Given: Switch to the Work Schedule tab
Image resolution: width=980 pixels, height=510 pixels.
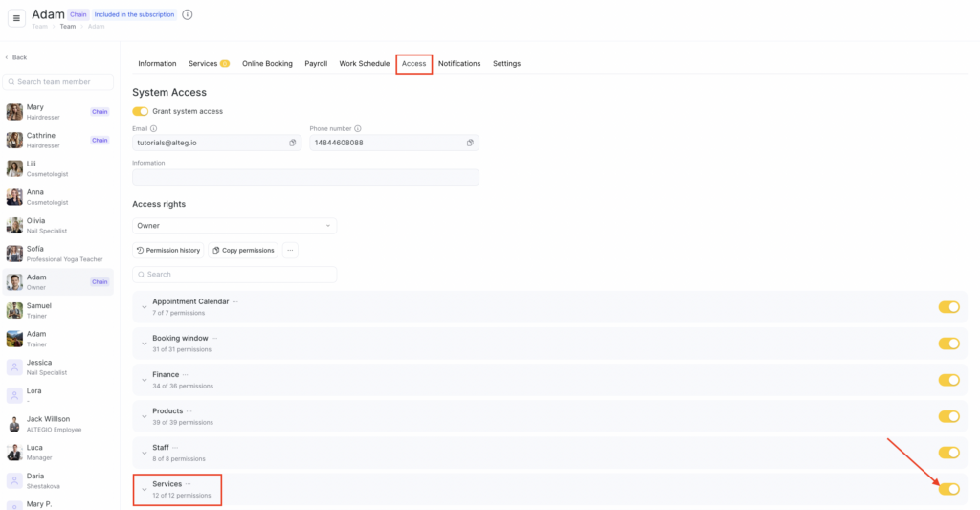Looking at the screenshot, I should pos(365,64).
